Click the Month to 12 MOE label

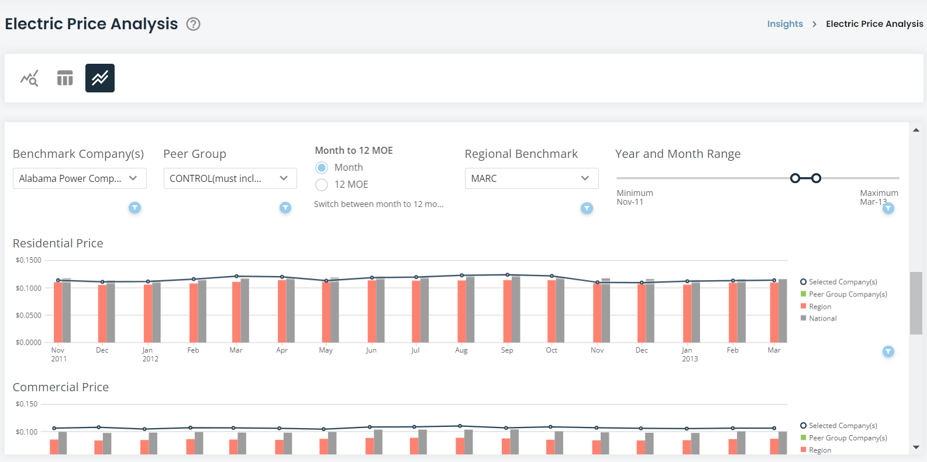(x=354, y=151)
